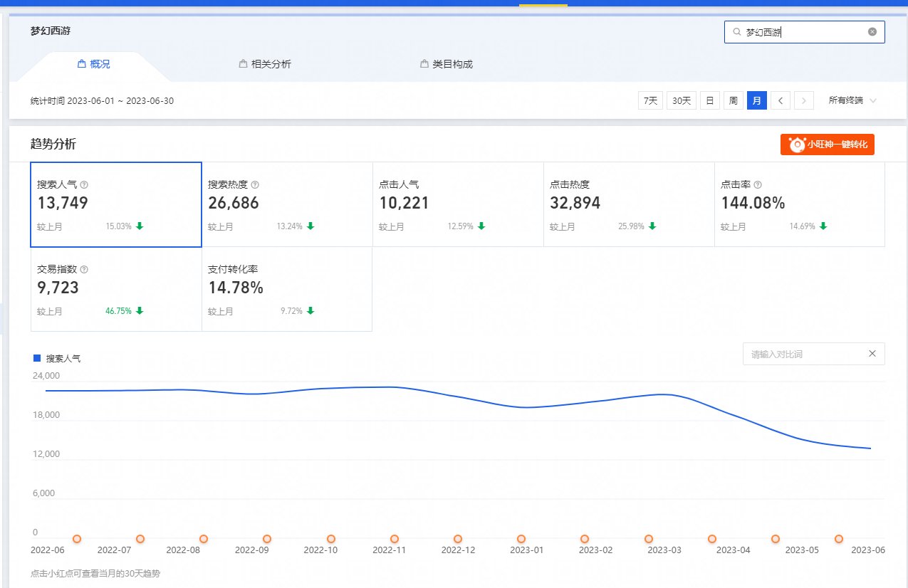
Task: Select the 点击人气 metric card
Action: pyautogui.click(x=458, y=205)
